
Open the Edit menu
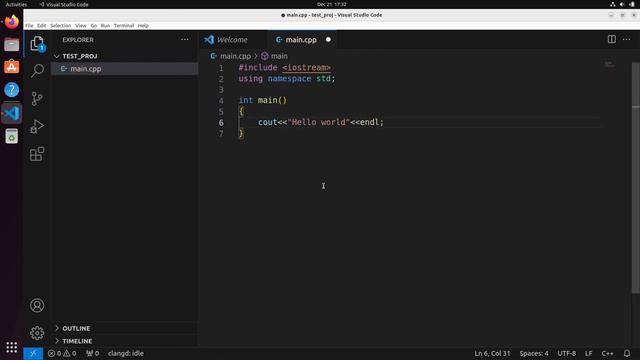[x=42, y=25]
